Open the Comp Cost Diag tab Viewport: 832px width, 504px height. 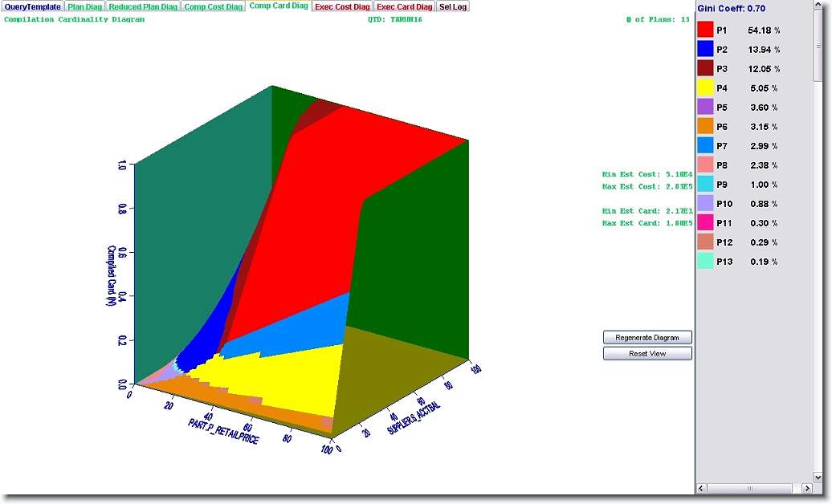point(213,6)
